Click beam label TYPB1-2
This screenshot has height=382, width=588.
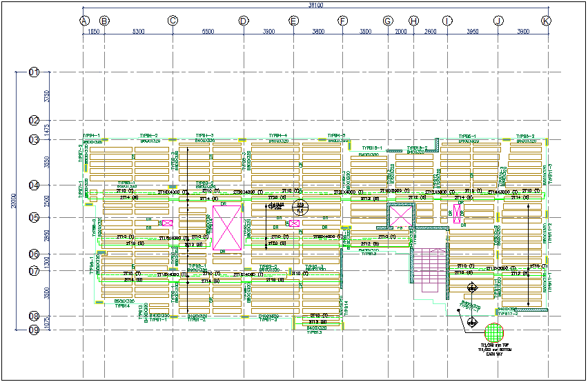[x=197, y=320]
